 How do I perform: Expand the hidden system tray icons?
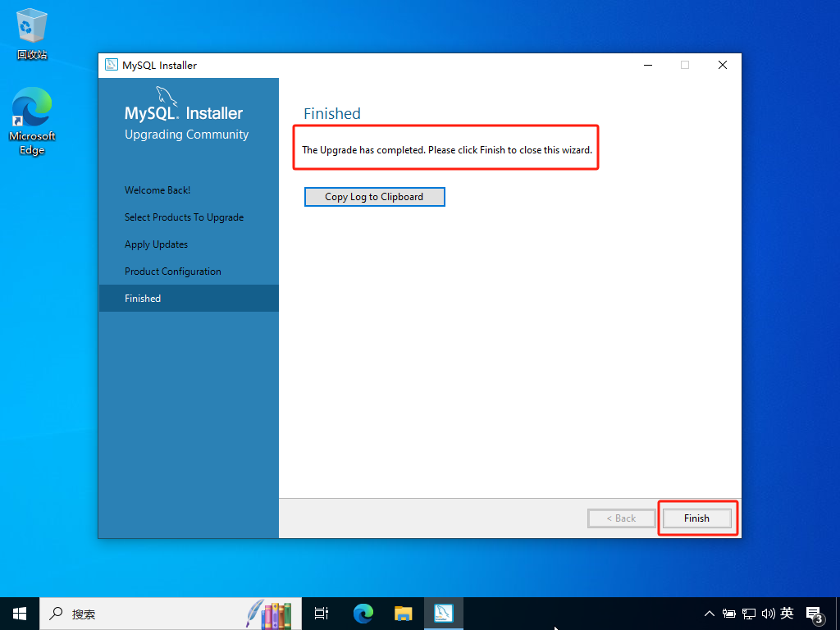(710, 614)
